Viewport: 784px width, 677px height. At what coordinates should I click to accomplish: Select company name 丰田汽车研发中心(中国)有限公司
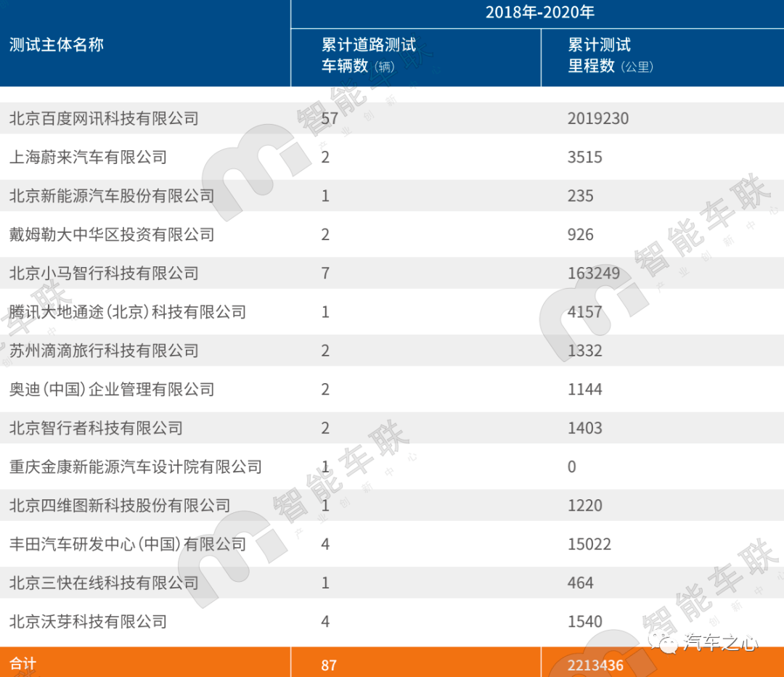tap(128, 544)
